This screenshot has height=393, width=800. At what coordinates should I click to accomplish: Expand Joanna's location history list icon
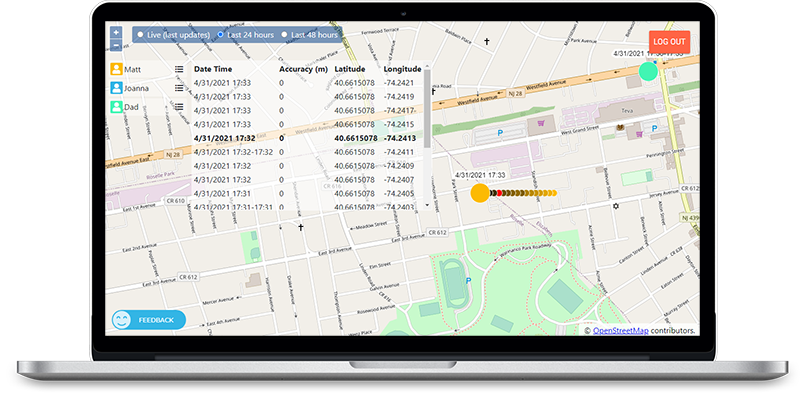pyautogui.click(x=179, y=88)
